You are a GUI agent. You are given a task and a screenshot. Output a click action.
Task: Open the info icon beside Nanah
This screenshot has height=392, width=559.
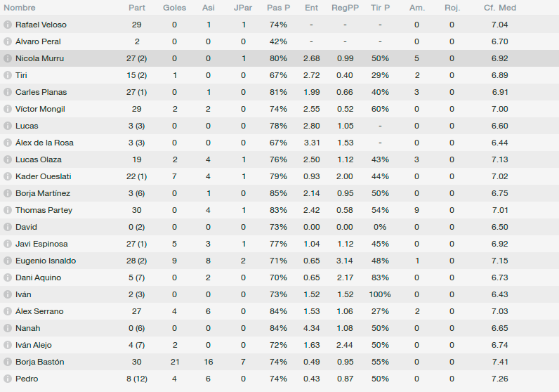point(8,328)
